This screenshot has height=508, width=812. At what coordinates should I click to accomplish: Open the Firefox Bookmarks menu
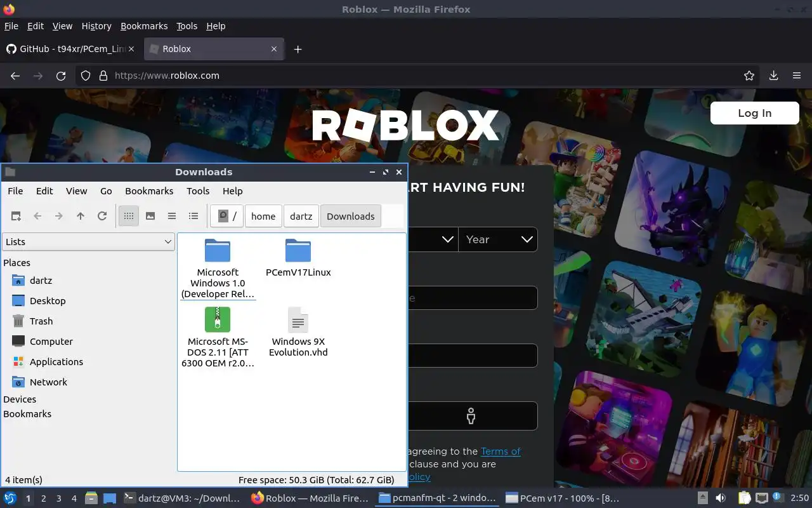click(144, 26)
